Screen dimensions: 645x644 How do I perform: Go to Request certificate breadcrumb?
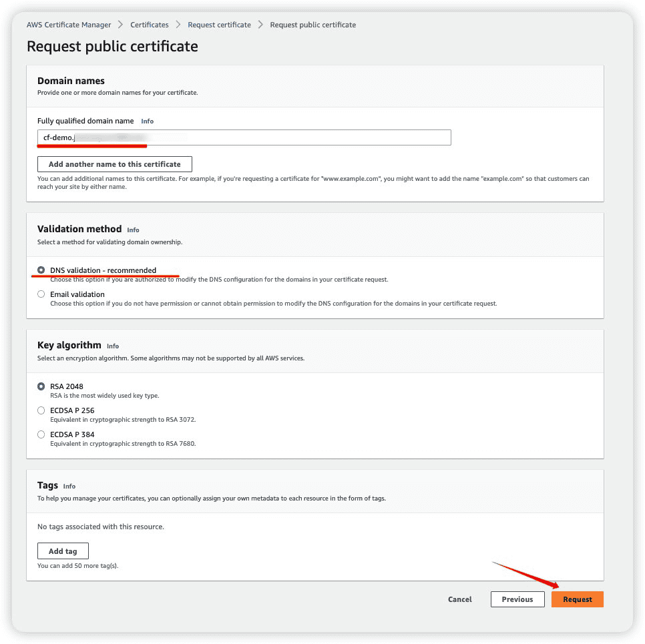point(219,25)
